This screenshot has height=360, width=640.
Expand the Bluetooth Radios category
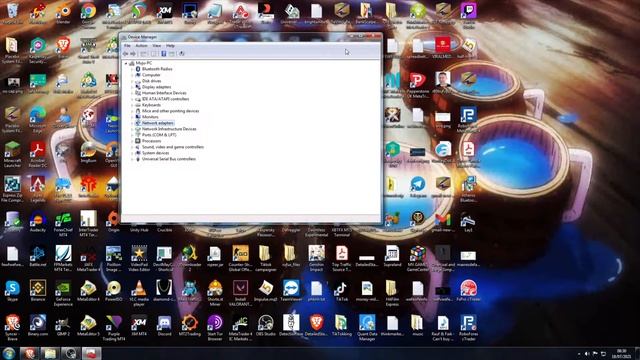point(132,69)
